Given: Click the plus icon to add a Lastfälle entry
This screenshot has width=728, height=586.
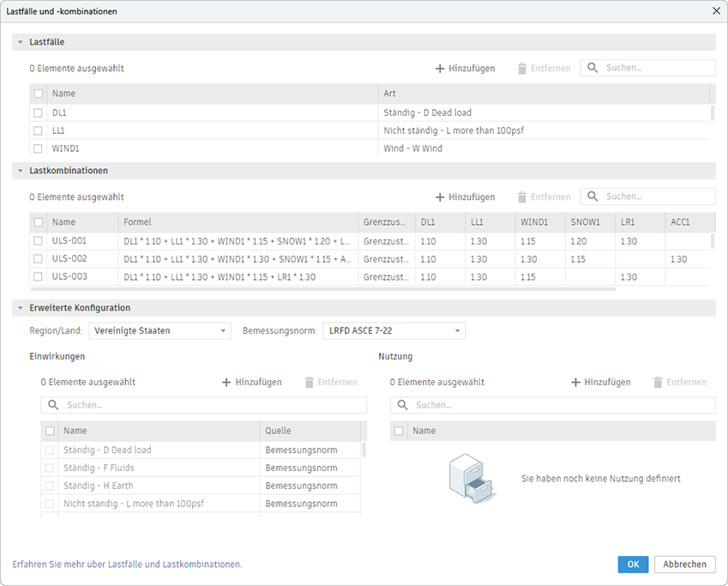Looking at the screenshot, I should coord(440,69).
